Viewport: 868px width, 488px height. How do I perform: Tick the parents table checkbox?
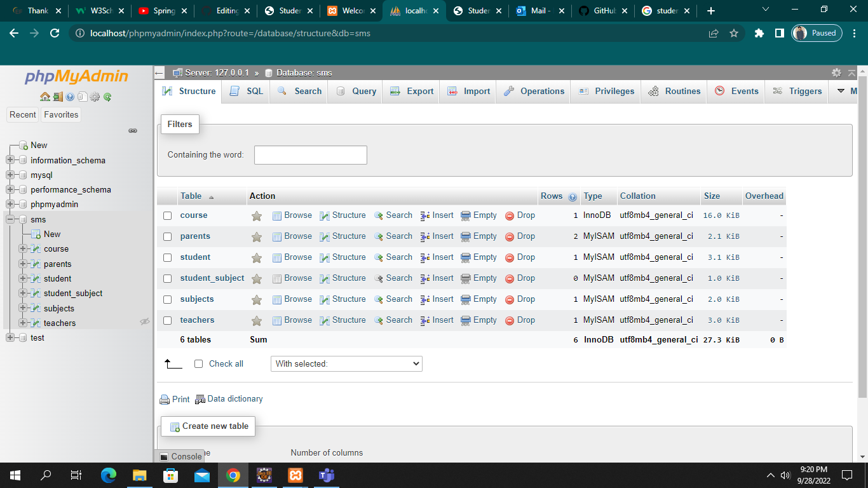168,236
